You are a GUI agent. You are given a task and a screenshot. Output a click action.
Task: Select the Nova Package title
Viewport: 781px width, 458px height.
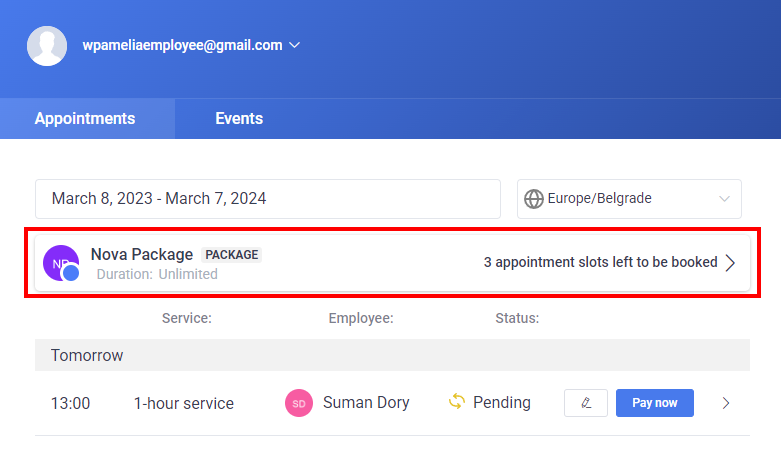tap(141, 254)
